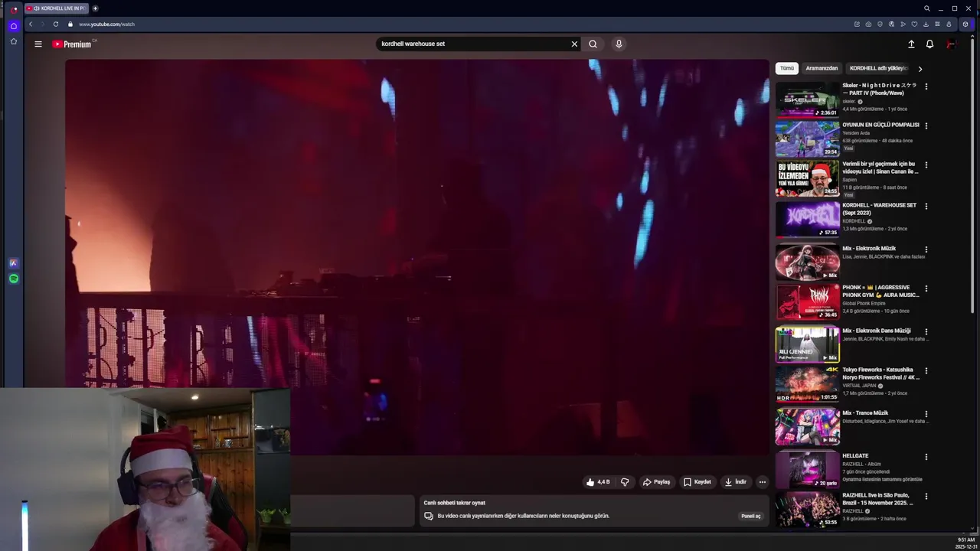980x551 pixels.
Task: Open browser easy setup lines icon
Action: click(x=937, y=24)
